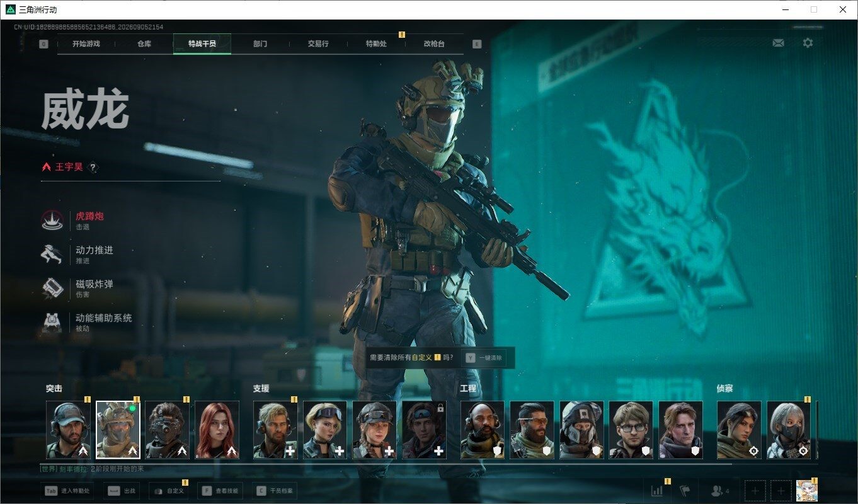Viewport: 858px width, 504px height.
Task: Click the 动力推进 skill name
Action: pos(94,250)
